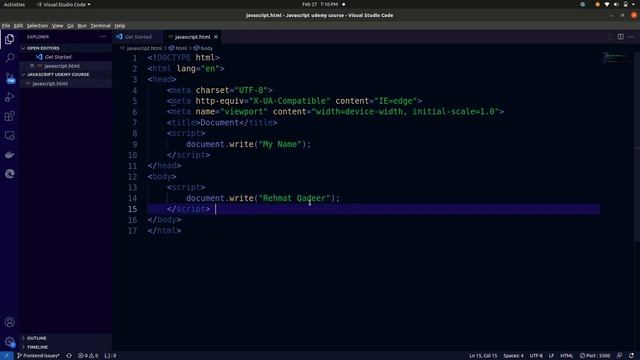The width and height of the screenshot is (640, 360).
Task: Click the "IE=edge" content value on line 5
Action: click(x=396, y=101)
